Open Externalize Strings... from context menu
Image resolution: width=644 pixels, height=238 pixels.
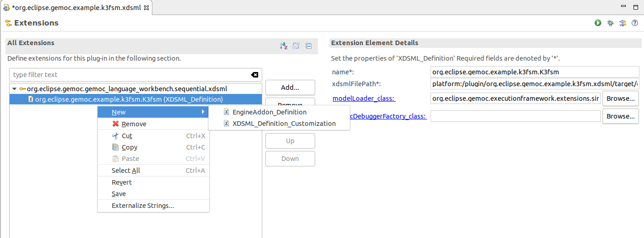point(153,206)
